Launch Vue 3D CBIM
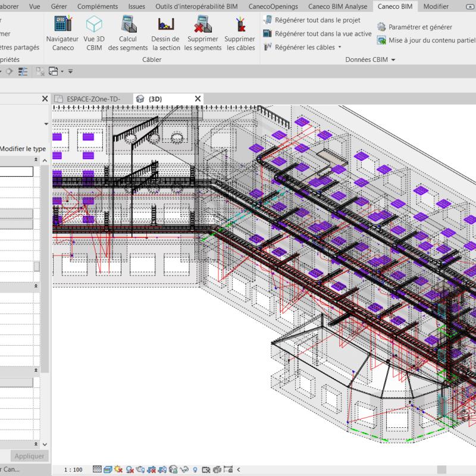Viewport: 476px width, 476px height. coord(94,33)
